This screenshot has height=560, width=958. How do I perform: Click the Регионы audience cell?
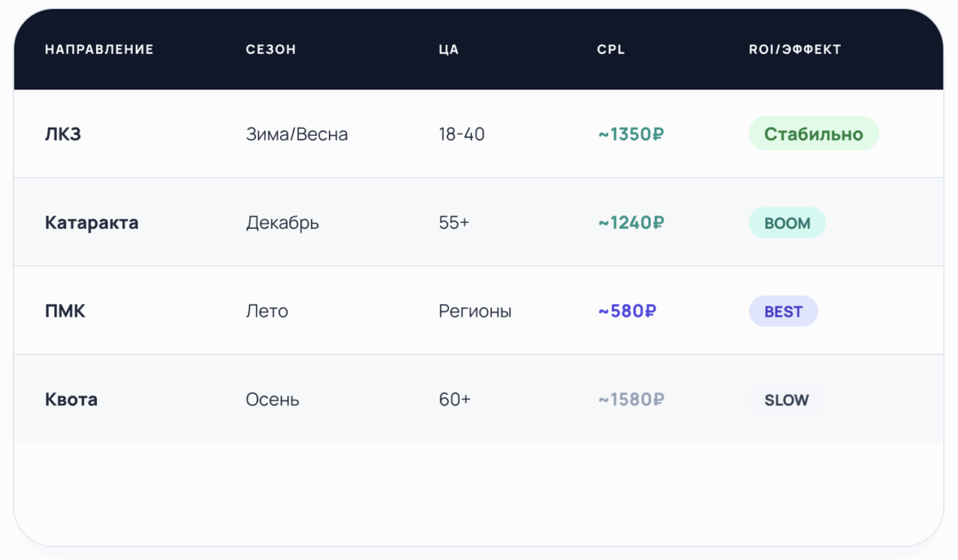[475, 312]
